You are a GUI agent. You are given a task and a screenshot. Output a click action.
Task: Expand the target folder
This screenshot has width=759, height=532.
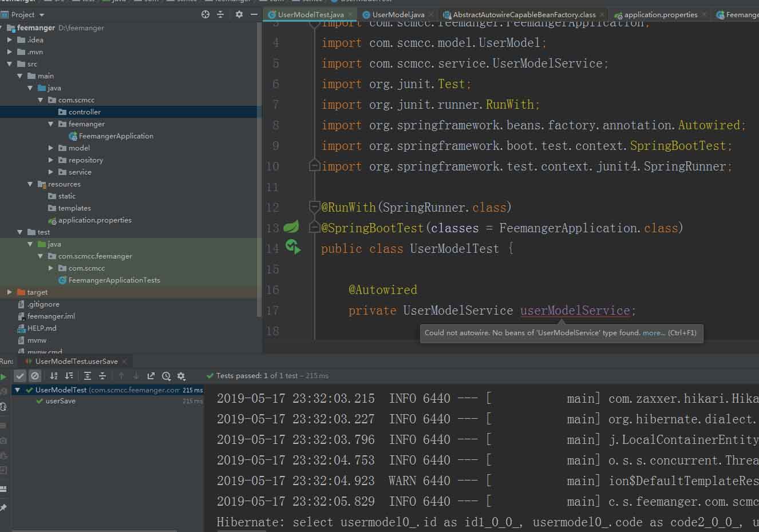coord(10,292)
